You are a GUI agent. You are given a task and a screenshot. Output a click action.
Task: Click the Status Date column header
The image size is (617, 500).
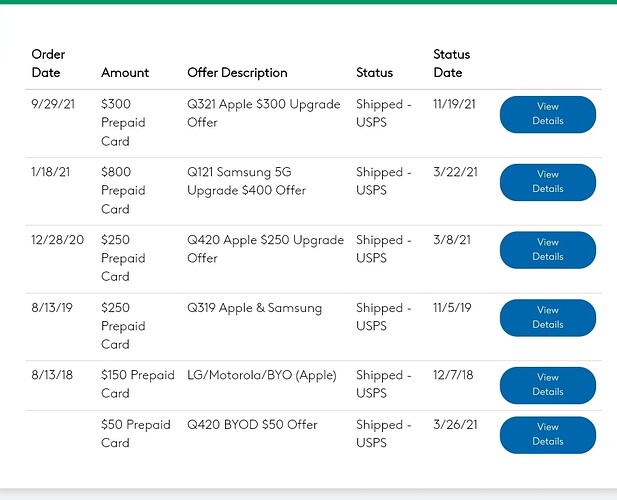(451, 63)
